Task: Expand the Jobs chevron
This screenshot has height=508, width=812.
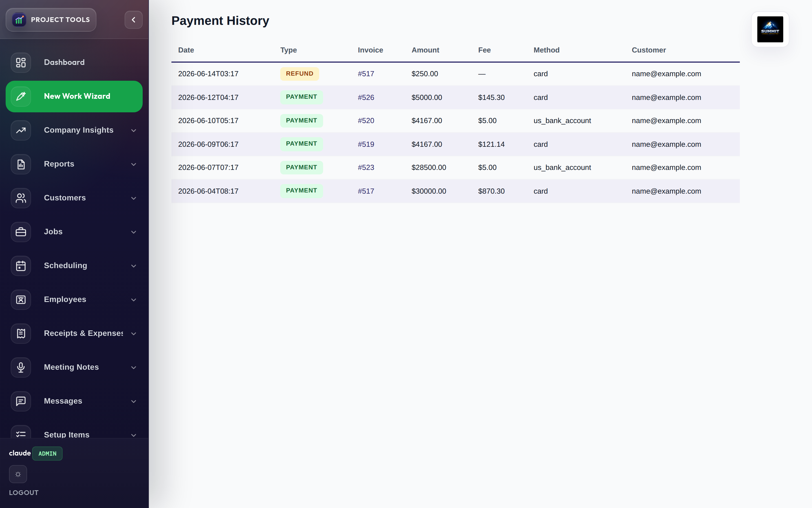Action: coord(134,232)
